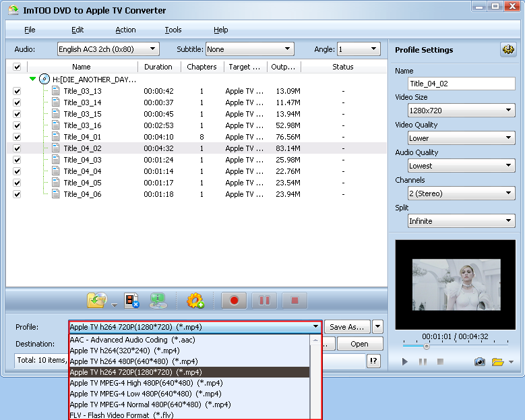Open the Subtitle dropdown
This screenshot has width=525, height=420.
pos(250,49)
